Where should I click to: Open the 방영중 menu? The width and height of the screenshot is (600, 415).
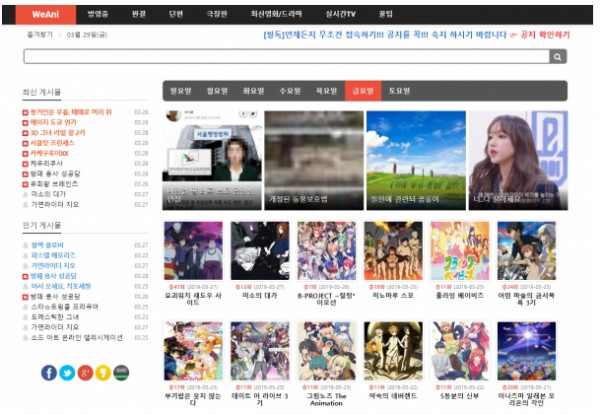coord(98,15)
